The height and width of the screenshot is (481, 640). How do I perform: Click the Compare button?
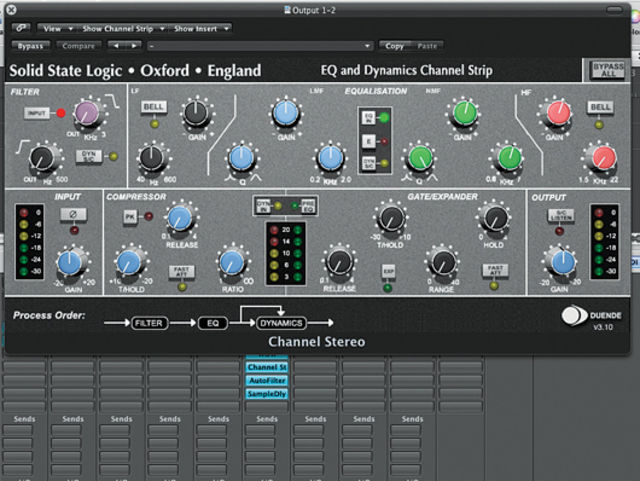coord(78,46)
